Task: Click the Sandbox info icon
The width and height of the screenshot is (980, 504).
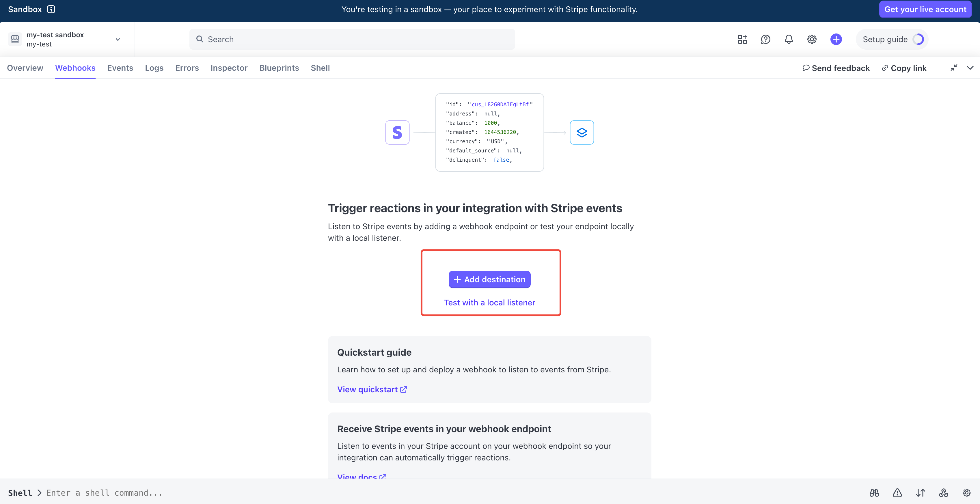Action: pyautogui.click(x=51, y=9)
